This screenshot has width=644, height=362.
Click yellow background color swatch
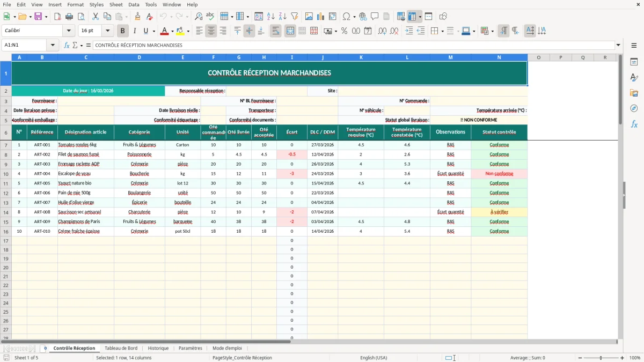coord(180,31)
